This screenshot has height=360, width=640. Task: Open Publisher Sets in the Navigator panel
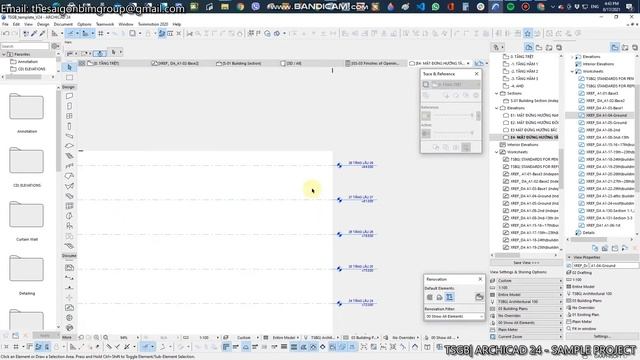click(x=559, y=47)
